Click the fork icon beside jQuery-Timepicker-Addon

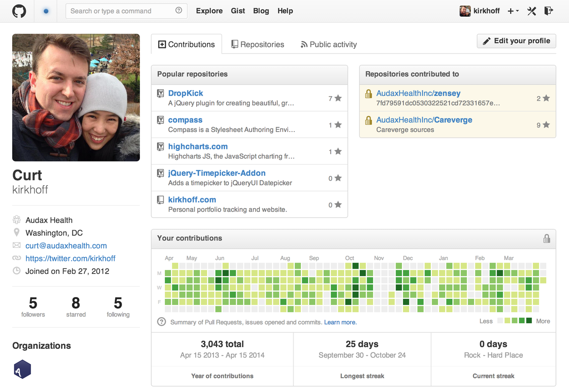coord(160,173)
